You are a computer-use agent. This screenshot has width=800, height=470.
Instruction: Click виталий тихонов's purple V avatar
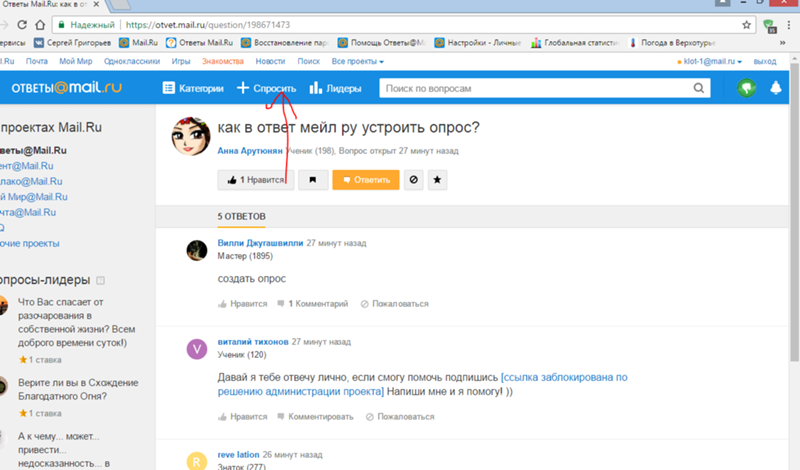point(197,350)
